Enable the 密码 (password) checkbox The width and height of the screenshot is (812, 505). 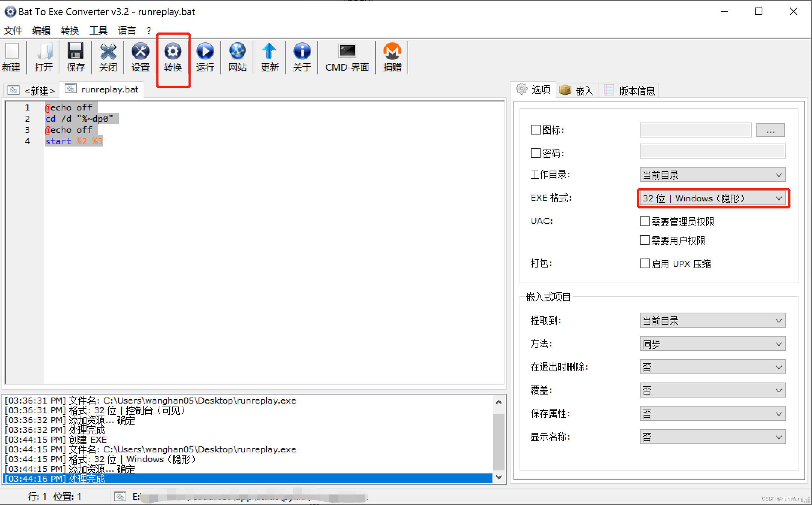click(x=536, y=153)
